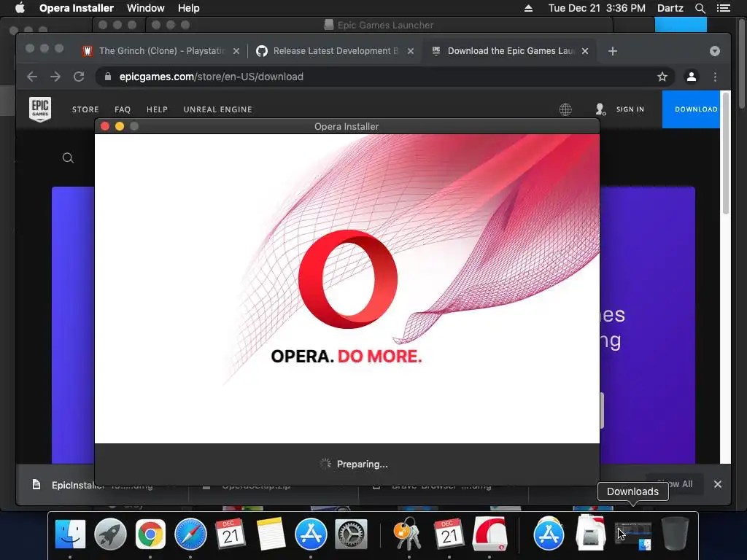Open the Trash in the Dock
The image size is (747, 560).
click(675, 533)
